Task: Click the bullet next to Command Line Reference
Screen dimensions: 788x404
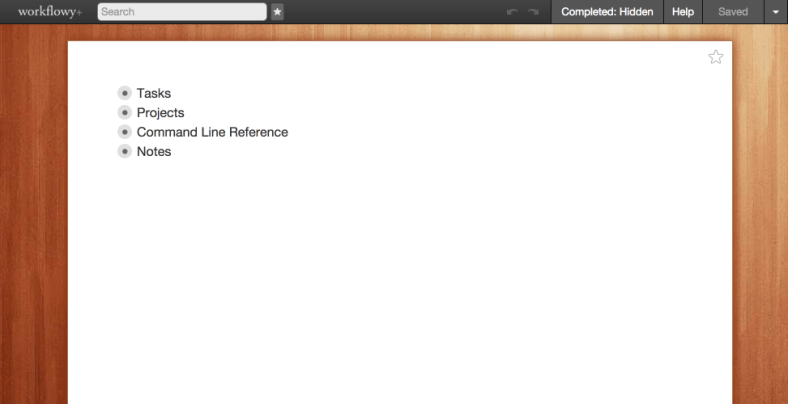Action: coord(125,132)
